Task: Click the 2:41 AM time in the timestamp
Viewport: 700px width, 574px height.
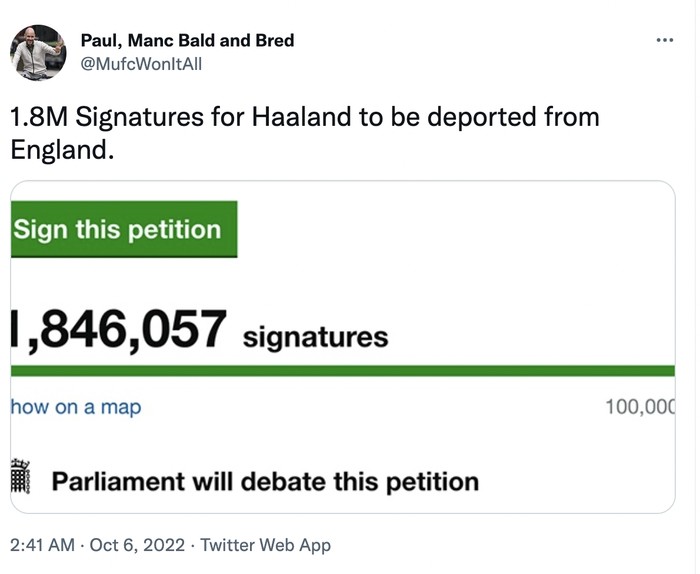Action: coord(41,545)
